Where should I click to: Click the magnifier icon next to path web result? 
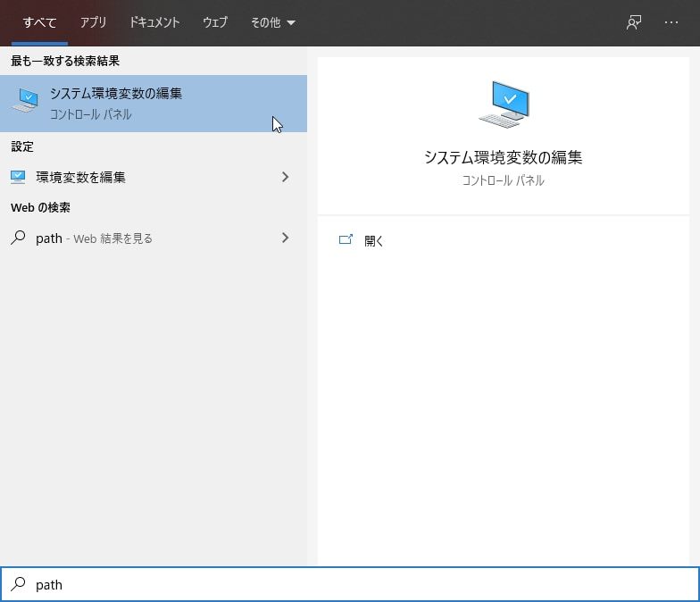18,238
